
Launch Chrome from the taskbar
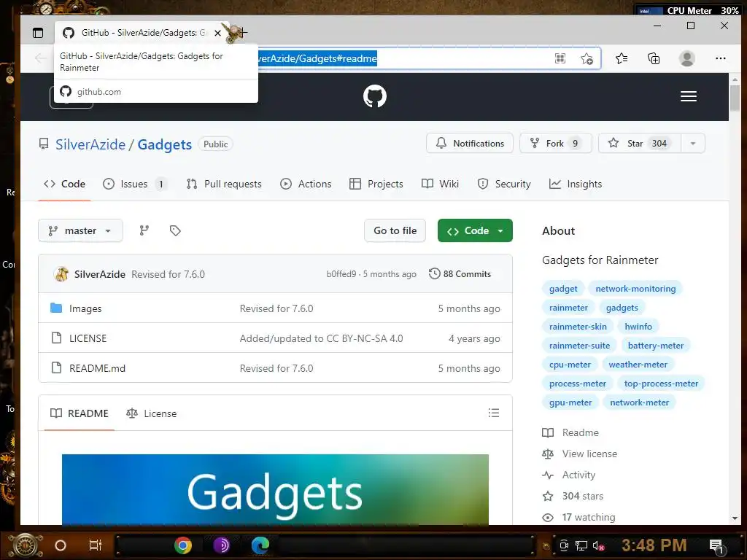[x=183, y=545]
